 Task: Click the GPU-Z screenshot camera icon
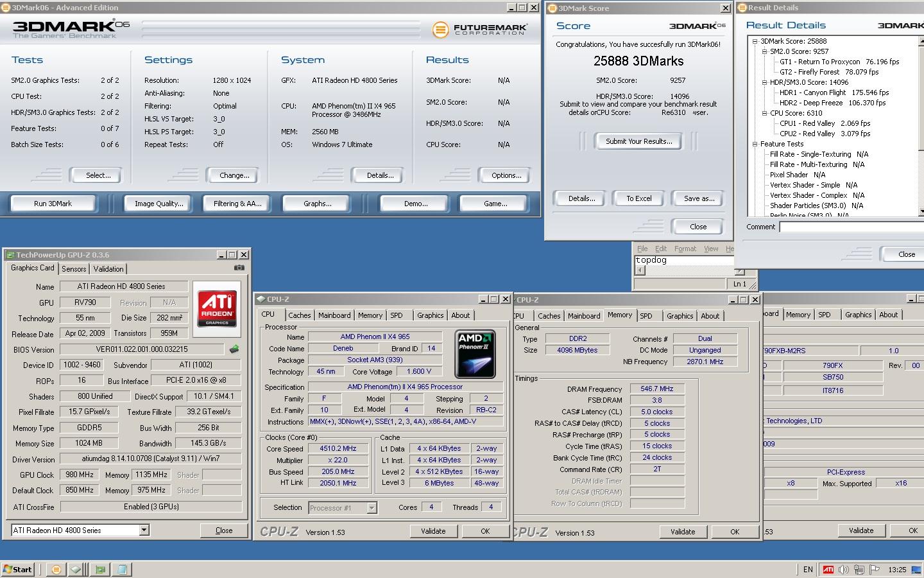239,268
